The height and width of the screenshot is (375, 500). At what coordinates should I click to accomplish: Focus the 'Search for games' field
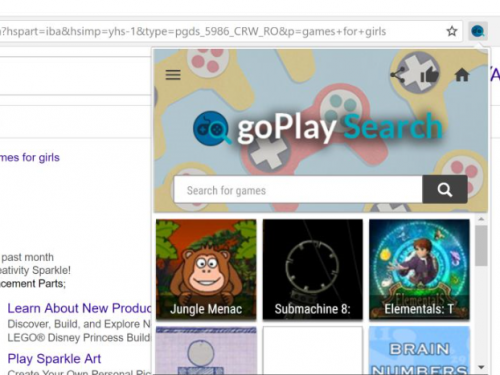tap(298, 189)
